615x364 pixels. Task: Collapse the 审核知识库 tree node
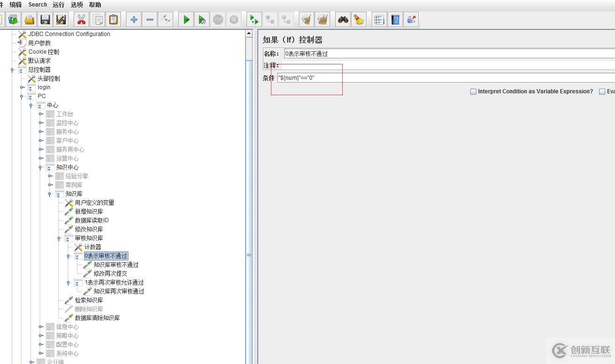pyautogui.click(x=59, y=238)
